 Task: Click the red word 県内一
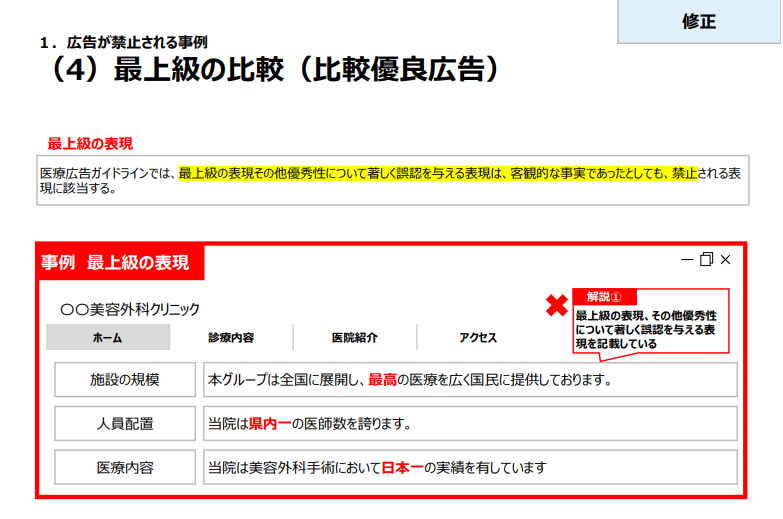(x=270, y=424)
